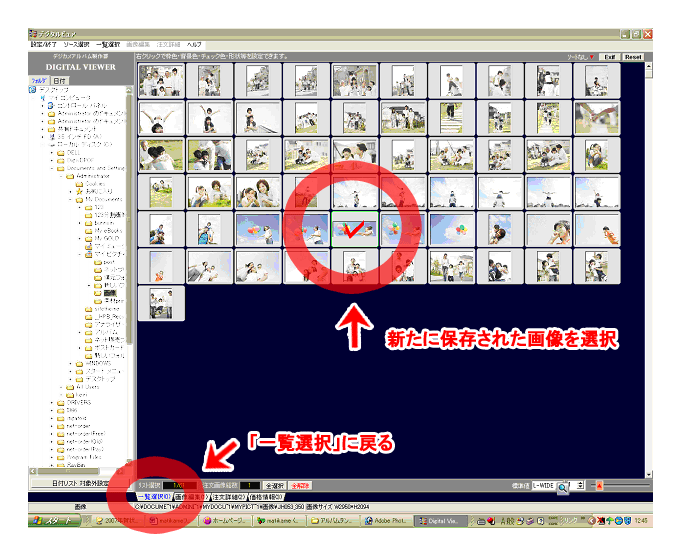Screen dimensions: 682x557
Task: Click the 日付リスト対象外設定 button
Action: [x=78, y=483]
